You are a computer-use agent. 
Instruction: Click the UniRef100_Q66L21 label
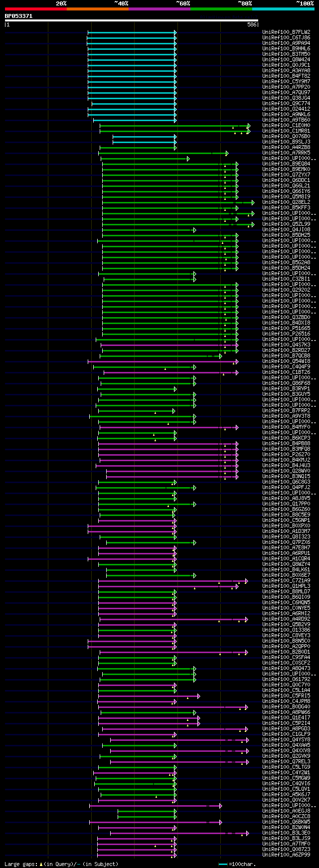(286, 186)
